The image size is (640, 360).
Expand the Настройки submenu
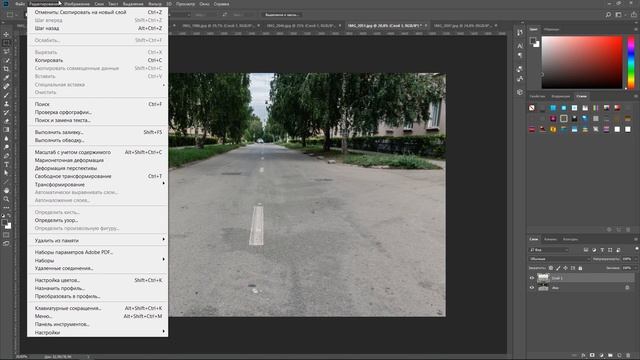click(98, 332)
